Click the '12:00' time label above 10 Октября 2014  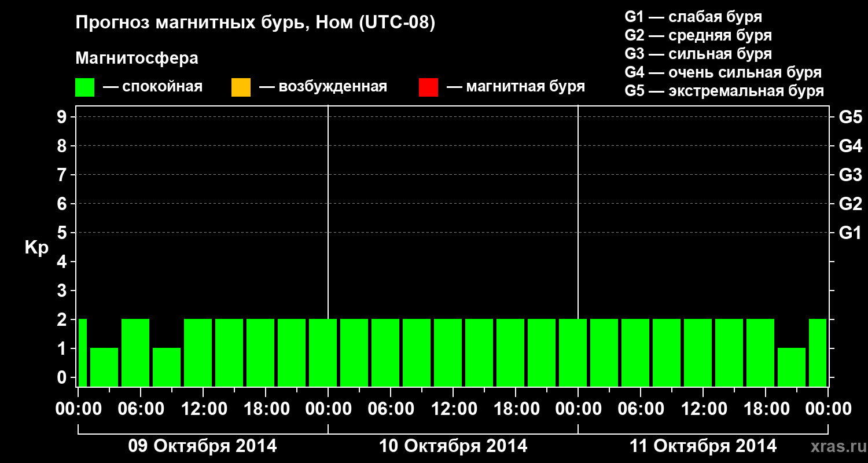pos(453,409)
